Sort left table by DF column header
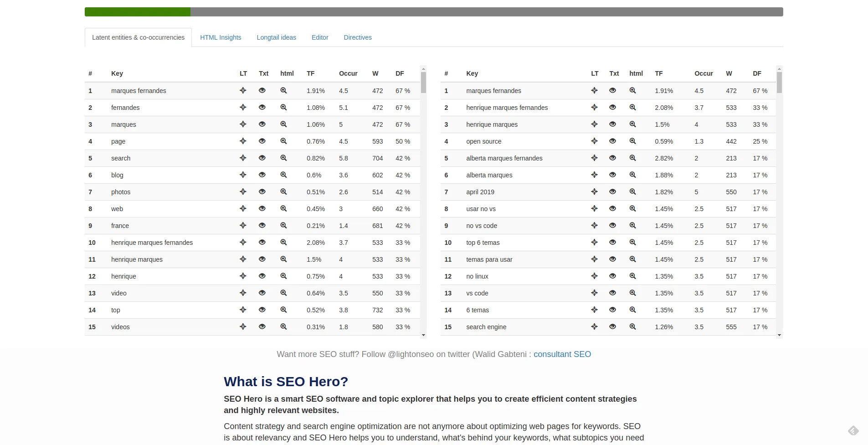The height and width of the screenshot is (445, 868). pyautogui.click(x=400, y=73)
